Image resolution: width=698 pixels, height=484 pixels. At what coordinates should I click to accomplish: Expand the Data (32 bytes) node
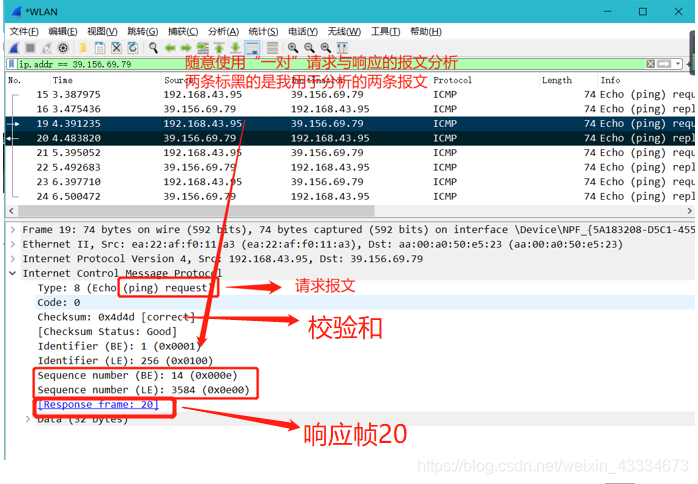pos(28,419)
